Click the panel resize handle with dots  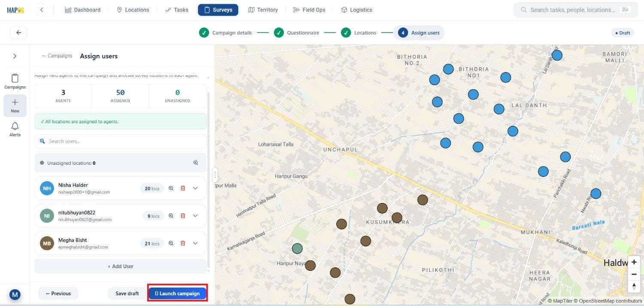click(215, 175)
